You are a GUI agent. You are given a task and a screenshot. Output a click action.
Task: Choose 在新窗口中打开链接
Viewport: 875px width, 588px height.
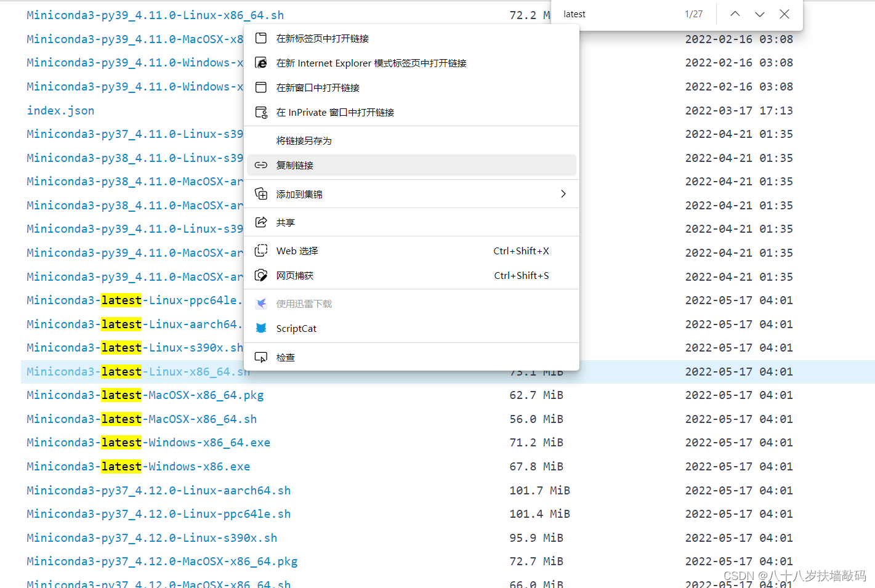tap(411, 87)
